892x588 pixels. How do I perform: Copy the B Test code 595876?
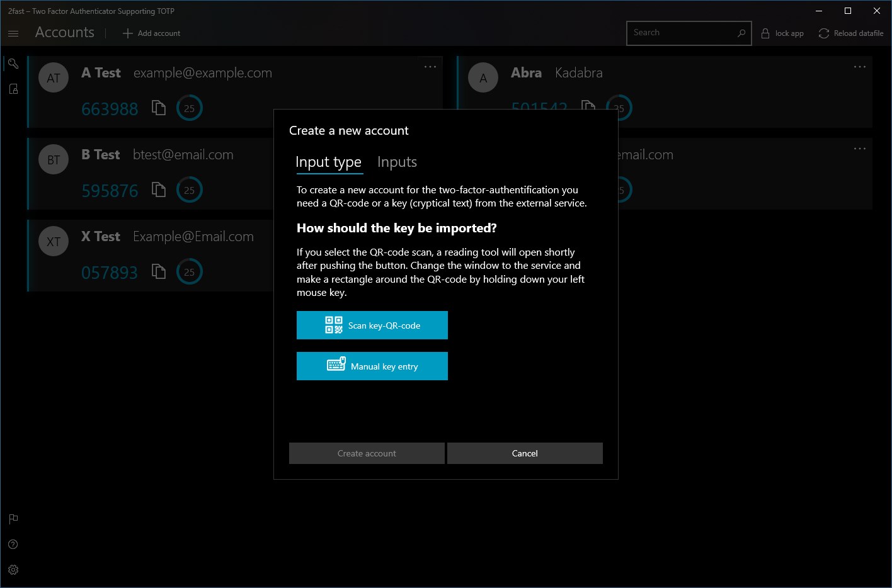[159, 190]
